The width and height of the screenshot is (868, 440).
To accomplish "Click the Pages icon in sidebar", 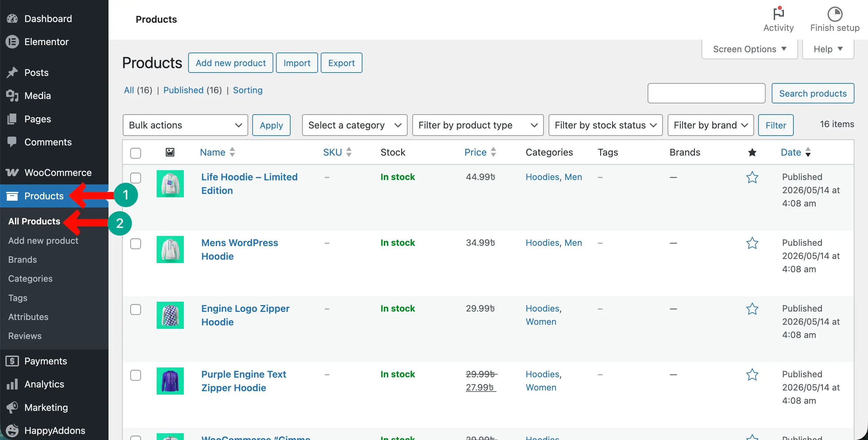I will [x=12, y=119].
